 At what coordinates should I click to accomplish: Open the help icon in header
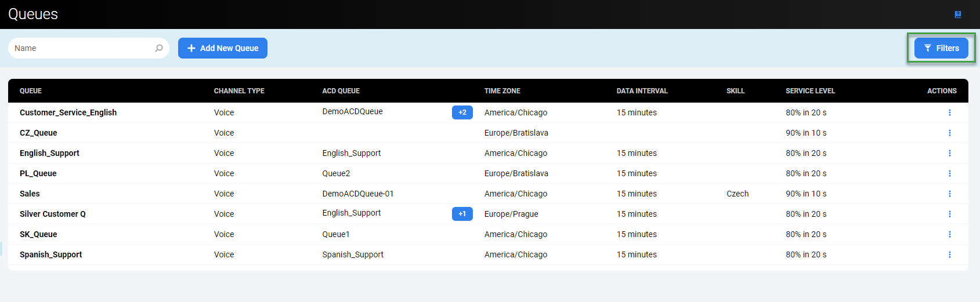[957, 14]
